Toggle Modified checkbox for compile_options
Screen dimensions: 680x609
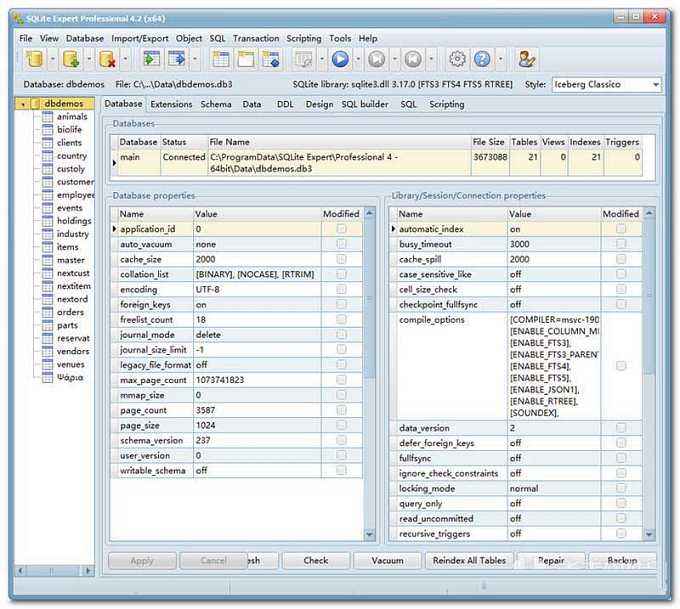click(x=621, y=366)
